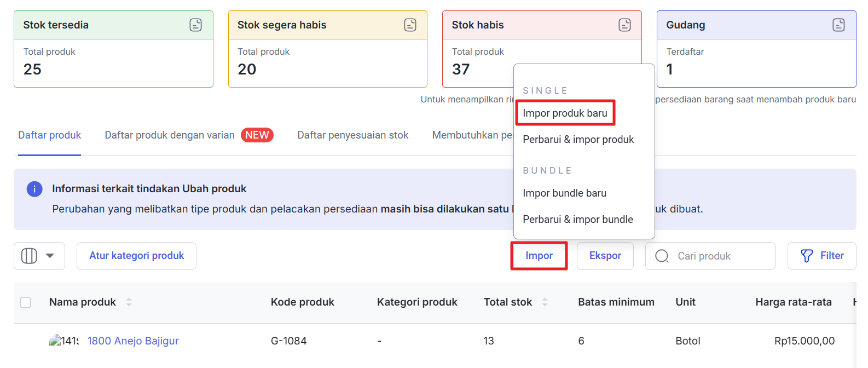Open the Stok habis report icon
The image size is (868, 368).
click(624, 25)
